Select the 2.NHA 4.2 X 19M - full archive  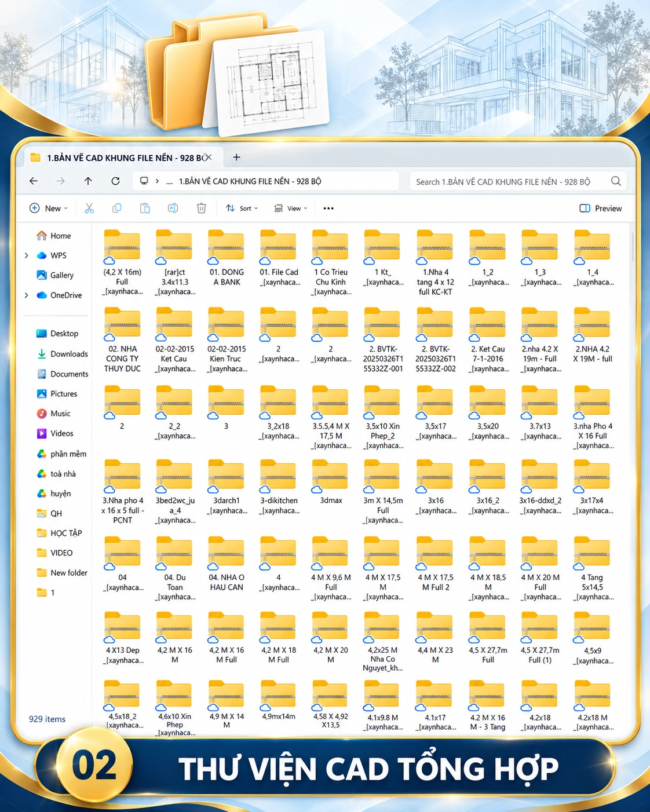click(x=592, y=335)
